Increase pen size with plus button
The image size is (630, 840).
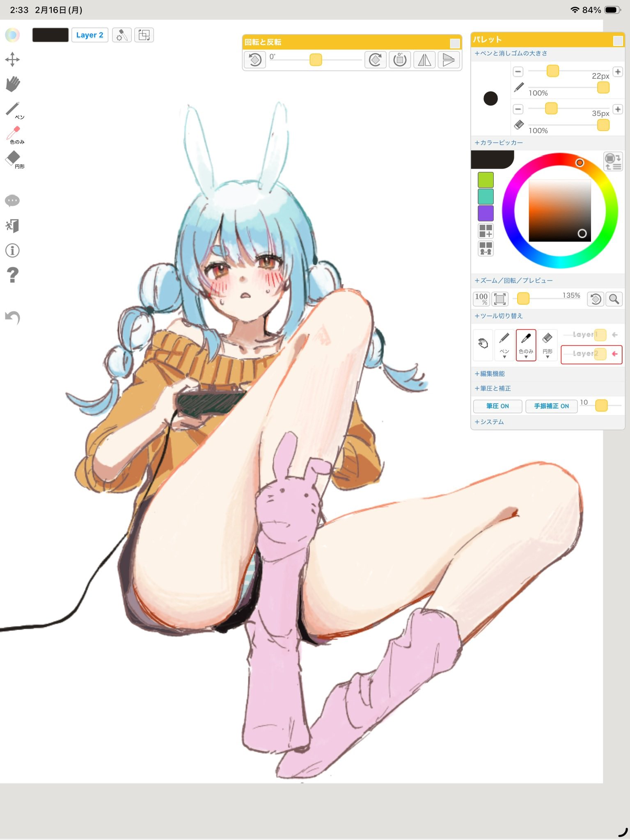tap(618, 72)
